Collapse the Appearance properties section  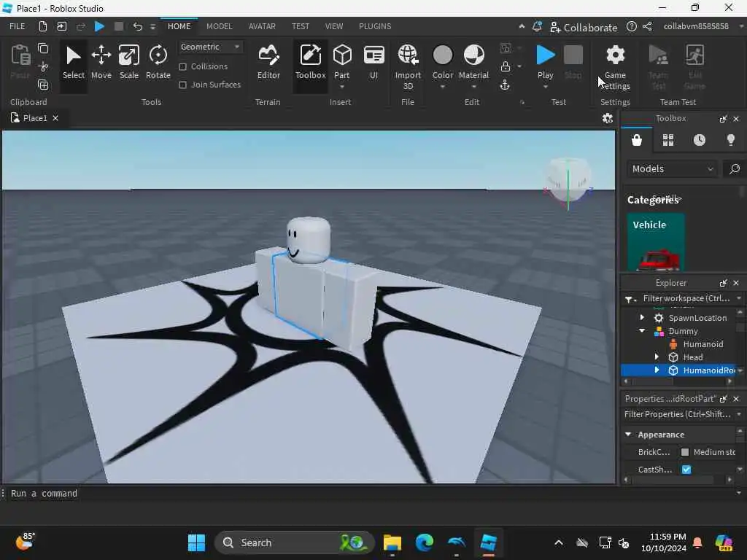point(628,435)
